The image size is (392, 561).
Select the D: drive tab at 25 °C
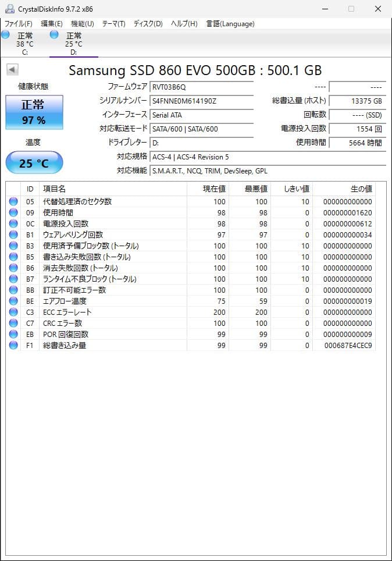pos(73,43)
